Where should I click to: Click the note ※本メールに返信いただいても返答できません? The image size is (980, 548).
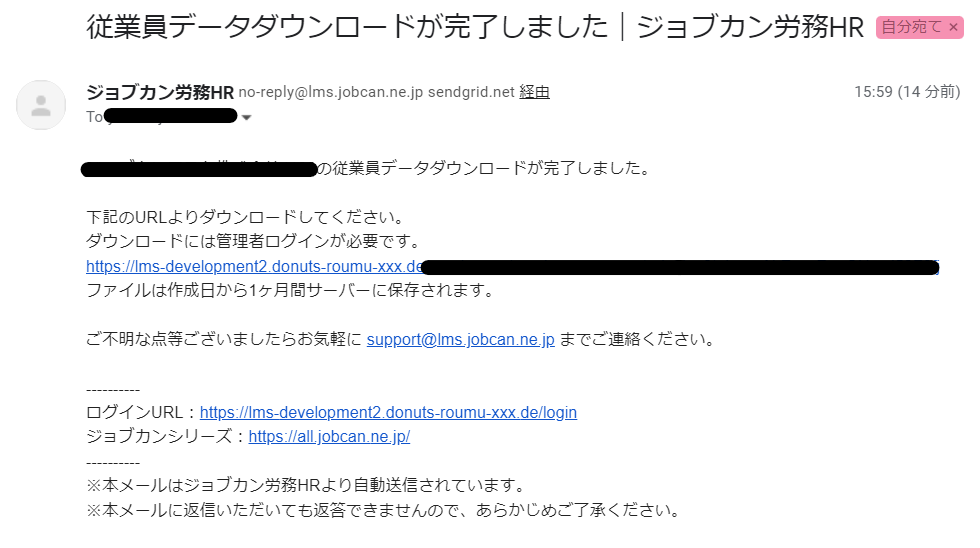point(384,511)
